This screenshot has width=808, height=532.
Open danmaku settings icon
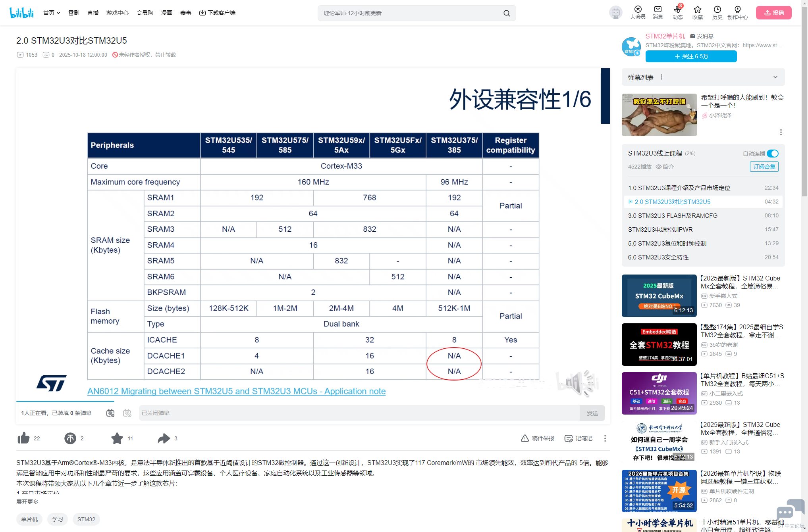[x=127, y=413]
